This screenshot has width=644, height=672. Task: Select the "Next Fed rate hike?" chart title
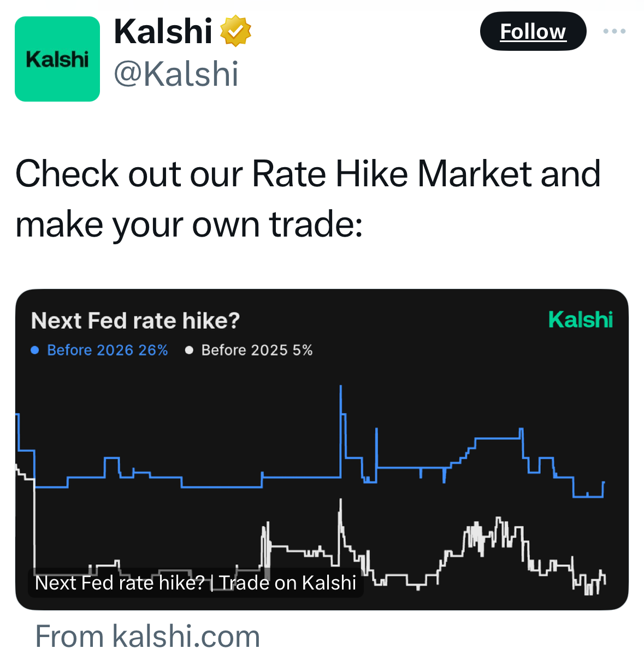coord(135,321)
